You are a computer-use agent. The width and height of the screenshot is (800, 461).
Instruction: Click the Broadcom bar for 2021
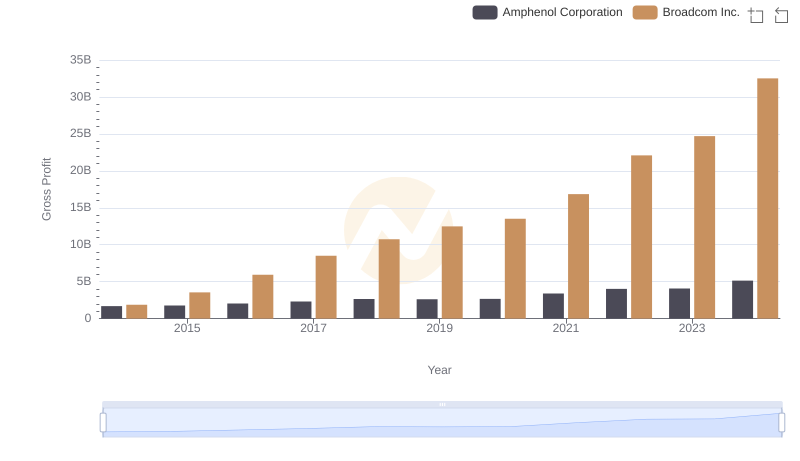tap(578, 256)
